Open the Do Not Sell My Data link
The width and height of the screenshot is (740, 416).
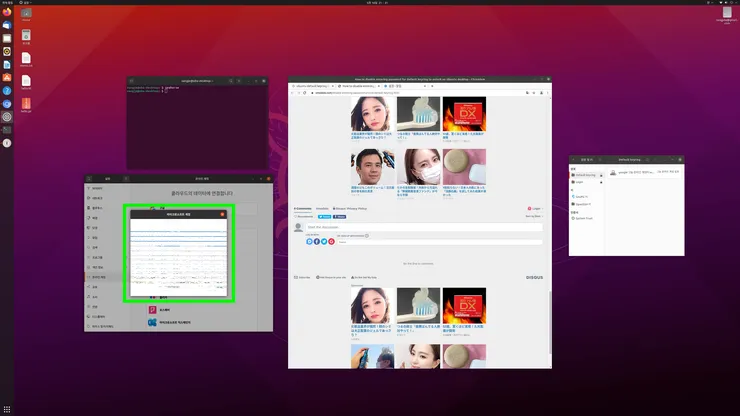click(364, 277)
